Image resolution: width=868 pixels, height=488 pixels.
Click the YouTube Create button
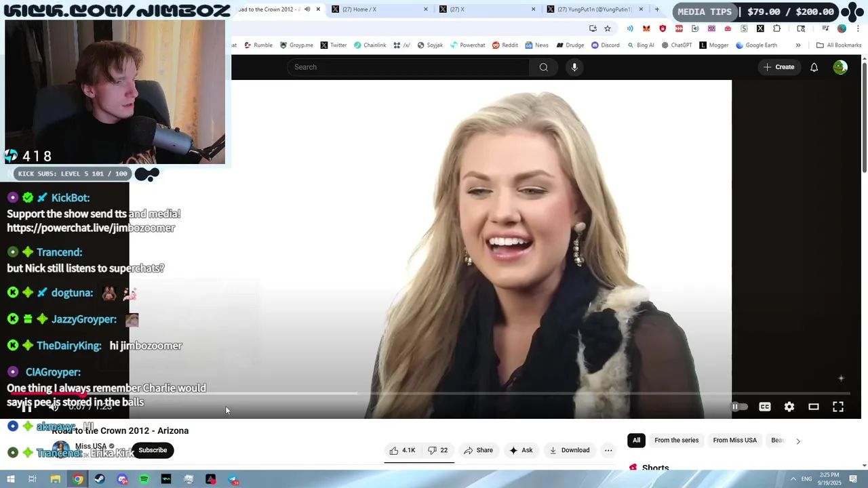778,67
